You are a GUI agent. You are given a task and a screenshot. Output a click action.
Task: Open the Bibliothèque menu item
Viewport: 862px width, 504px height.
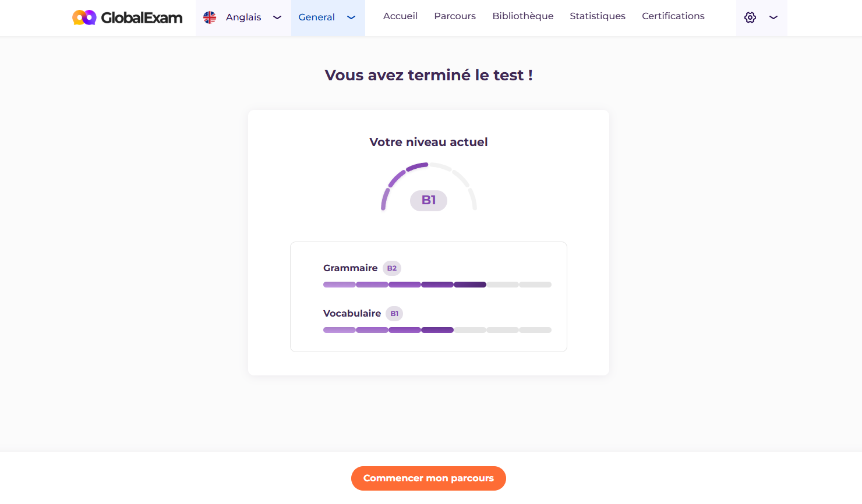pyautogui.click(x=523, y=16)
